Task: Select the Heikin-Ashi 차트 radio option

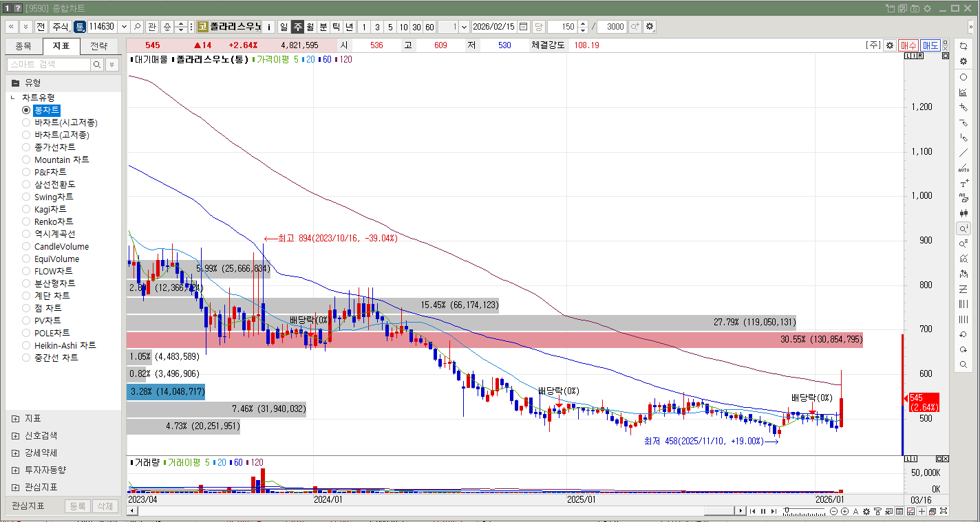Action: [x=26, y=345]
